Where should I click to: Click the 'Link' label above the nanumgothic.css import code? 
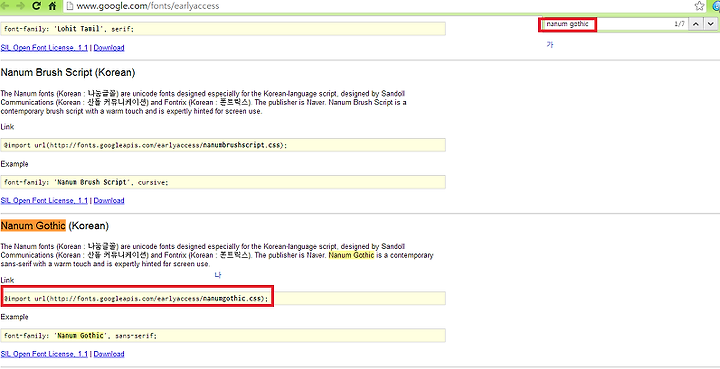tap(7, 280)
